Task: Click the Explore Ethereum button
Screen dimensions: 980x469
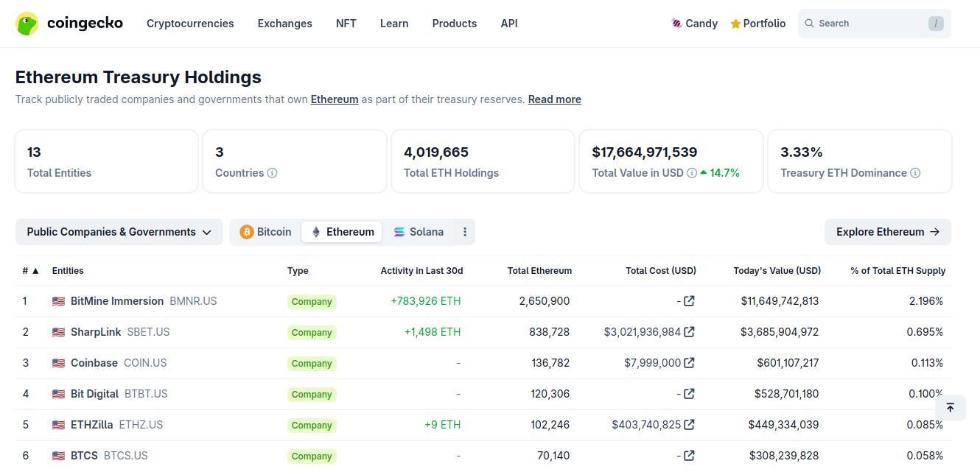Action: pos(888,232)
